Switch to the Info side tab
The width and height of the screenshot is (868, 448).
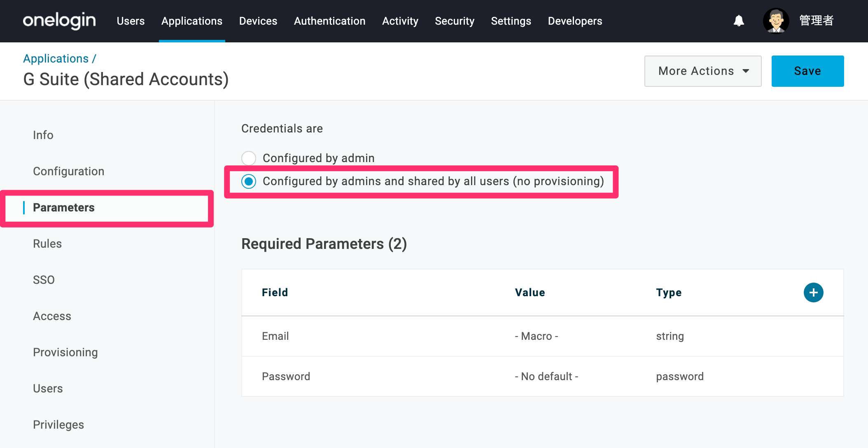pos(43,135)
